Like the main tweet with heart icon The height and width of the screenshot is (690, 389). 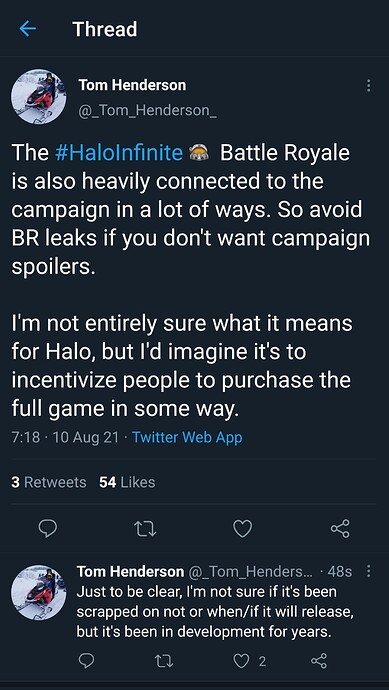pos(242,529)
